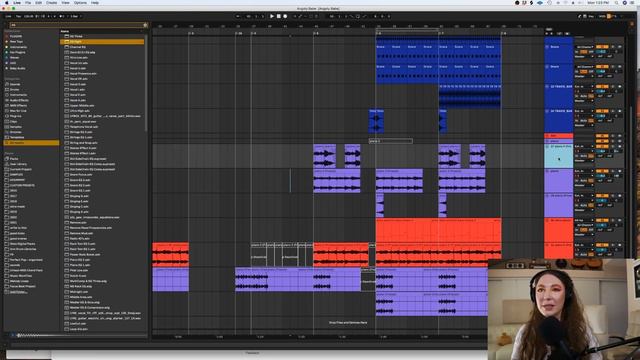The image size is (640, 360).
Task: Click the browser results vertical scrollbar
Action: 146,82
